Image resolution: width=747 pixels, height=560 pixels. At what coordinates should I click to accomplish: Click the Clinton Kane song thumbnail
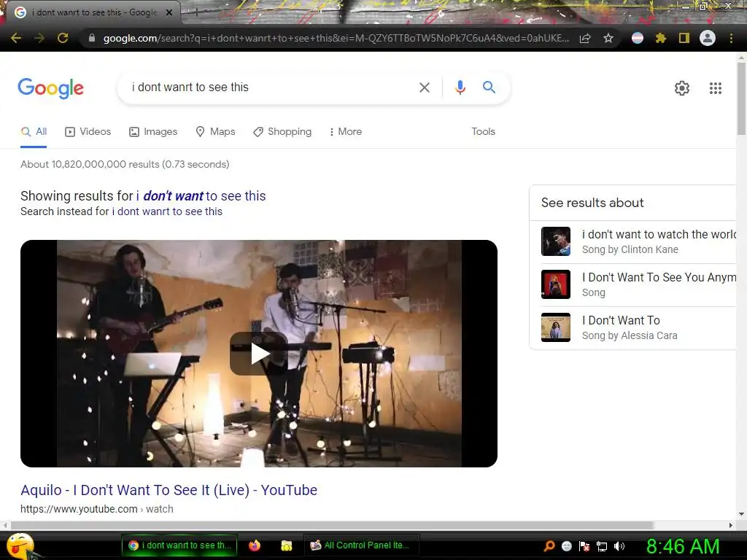(555, 241)
